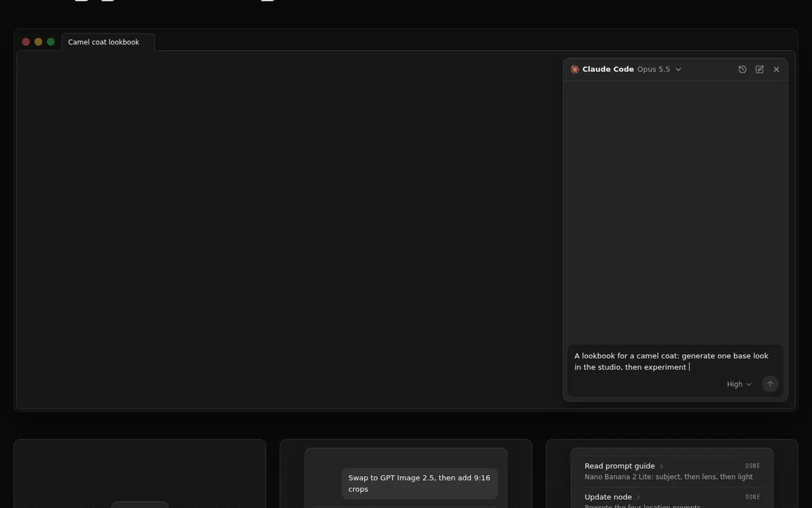Expand the Update node step
This screenshot has width=812, height=508.
[x=612, y=497]
